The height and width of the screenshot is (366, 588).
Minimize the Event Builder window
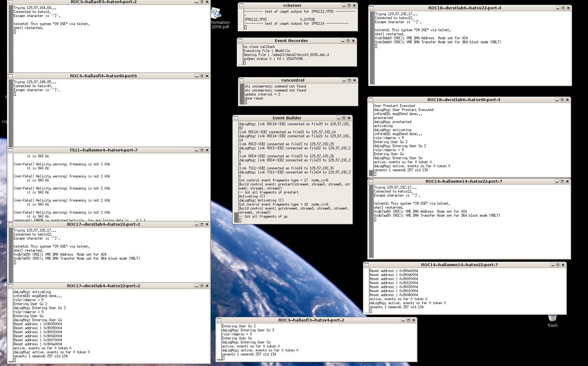point(338,118)
